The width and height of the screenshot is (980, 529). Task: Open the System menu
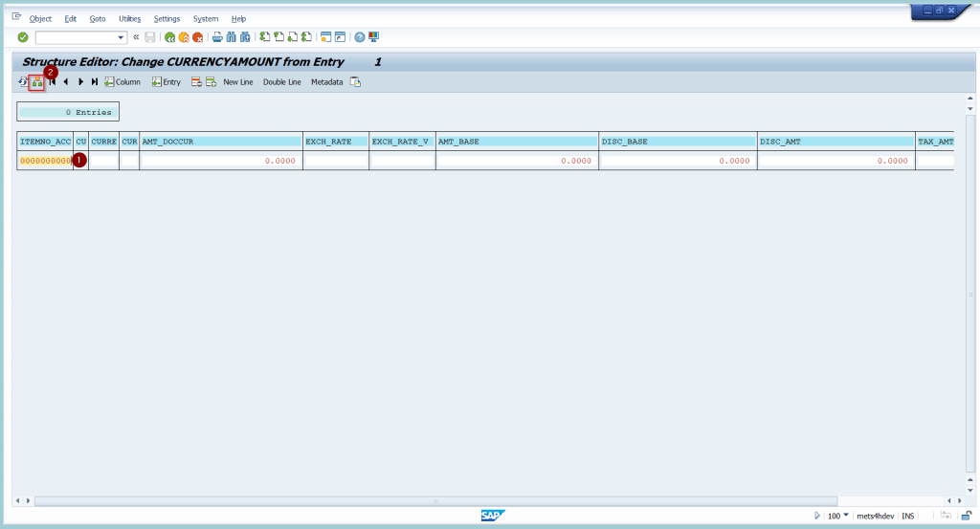coord(206,19)
